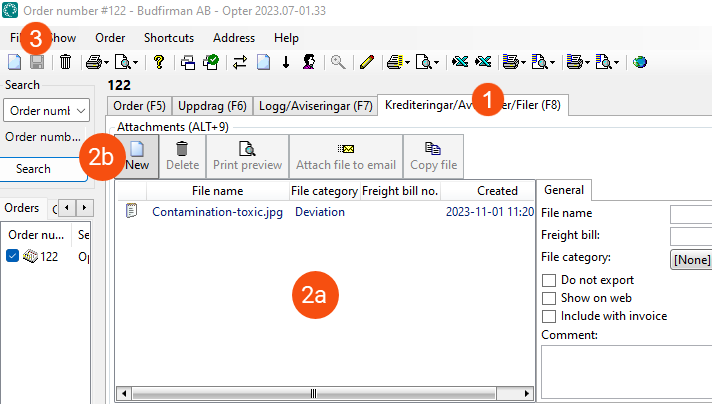Tick the Include with invoice checkbox
This screenshot has height=404, width=712.
pos(548,316)
